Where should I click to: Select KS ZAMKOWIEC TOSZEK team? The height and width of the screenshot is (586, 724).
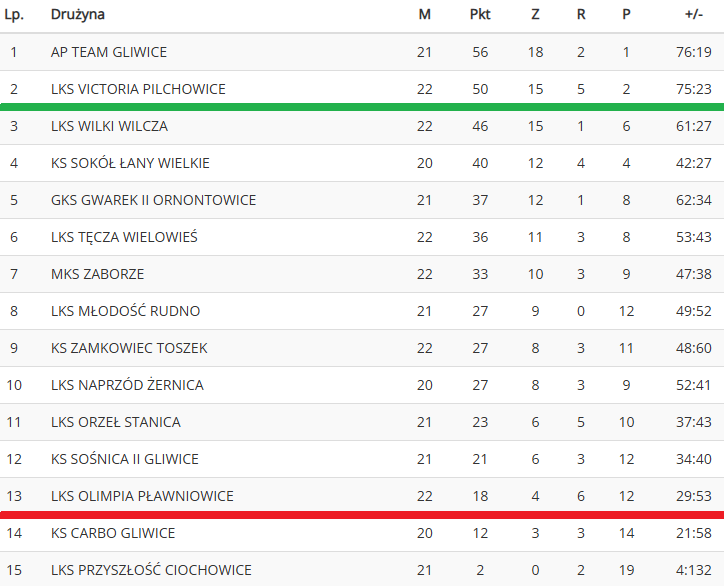129,348
